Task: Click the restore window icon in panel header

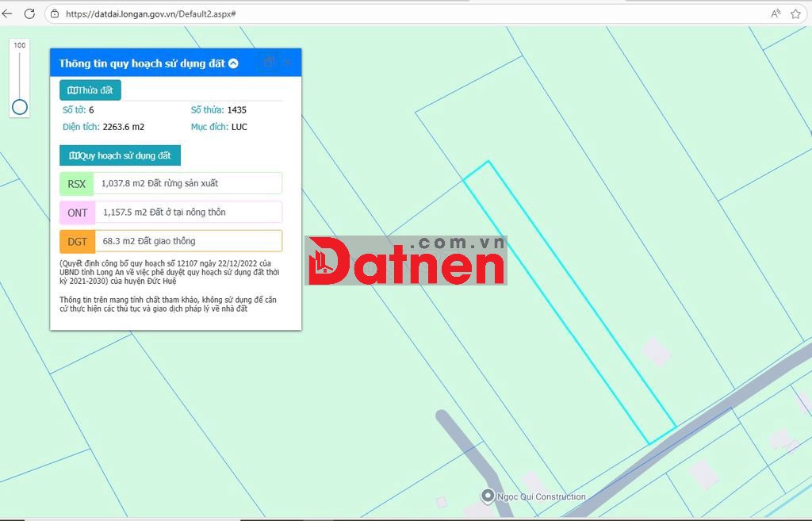Action: coord(269,62)
